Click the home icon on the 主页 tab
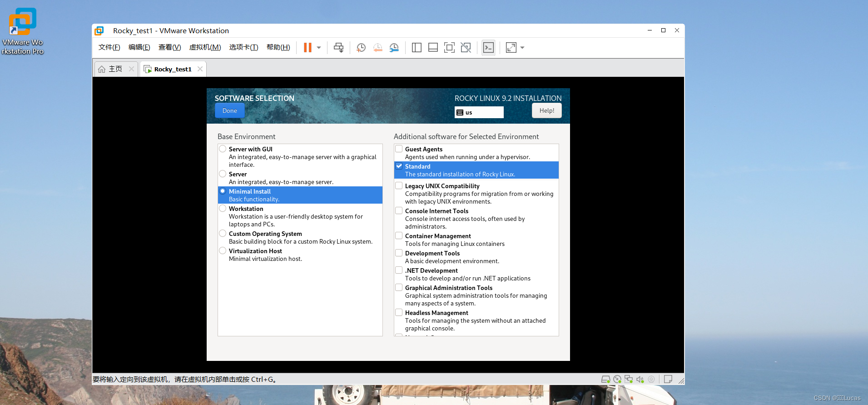This screenshot has width=868, height=405. click(102, 69)
